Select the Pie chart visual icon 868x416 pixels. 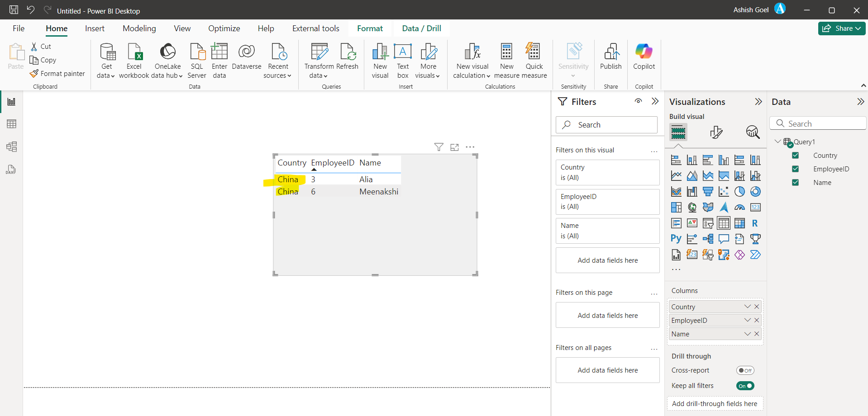pos(740,191)
